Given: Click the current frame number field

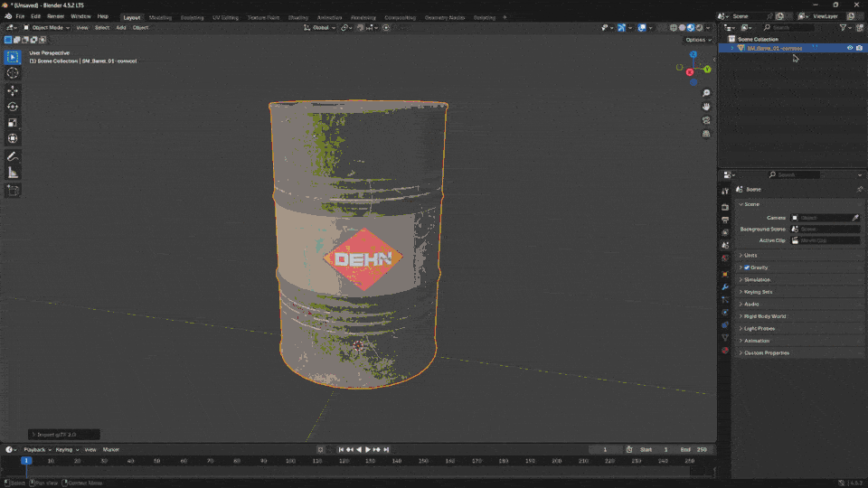Looking at the screenshot, I should pos(605,450).
